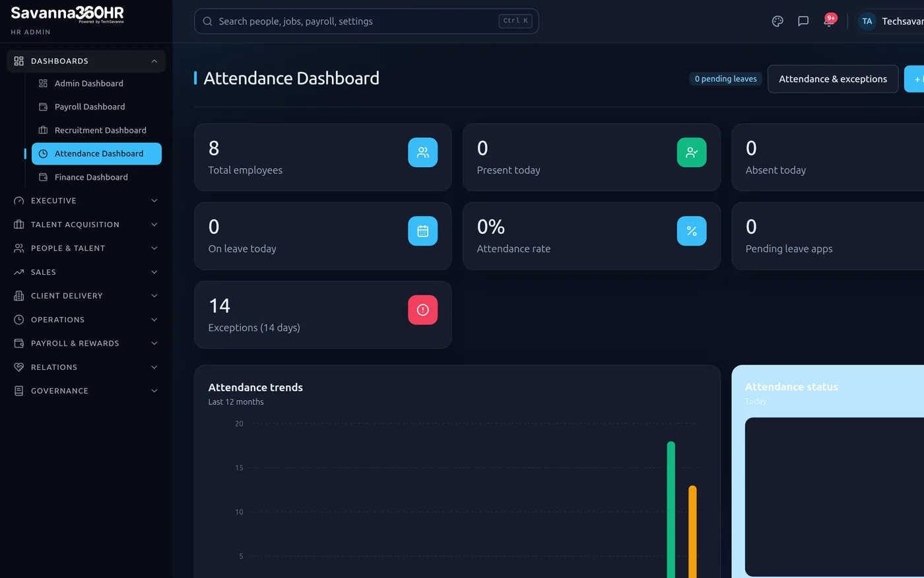Click the Total employees people icon
924x578 pixels.
coord(423,153)
